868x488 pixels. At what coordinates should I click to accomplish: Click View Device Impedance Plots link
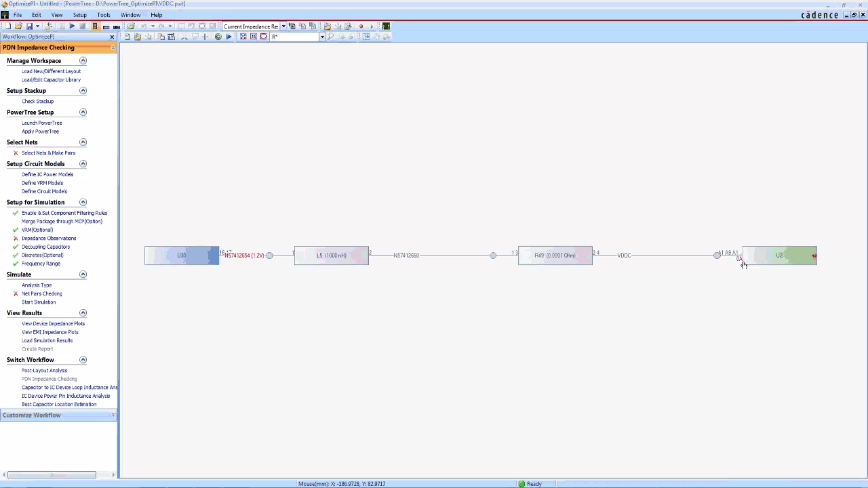pyautogui.click(x=53, y=324)
